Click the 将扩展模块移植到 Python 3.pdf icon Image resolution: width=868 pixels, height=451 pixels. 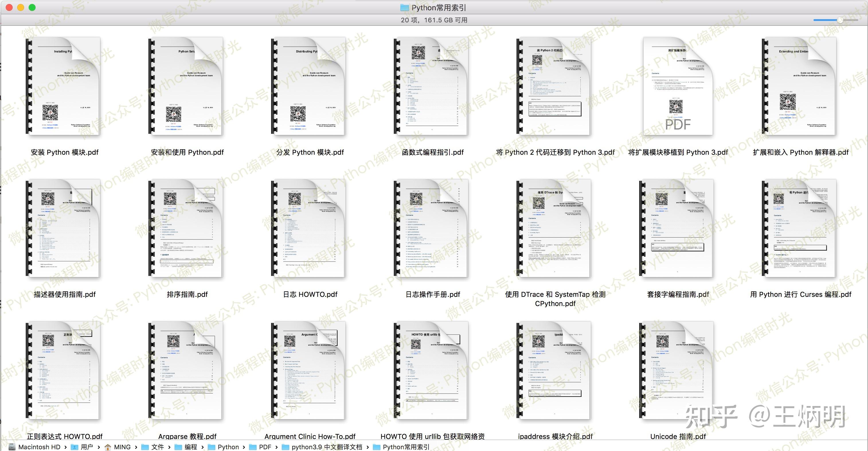coord(678,86)
